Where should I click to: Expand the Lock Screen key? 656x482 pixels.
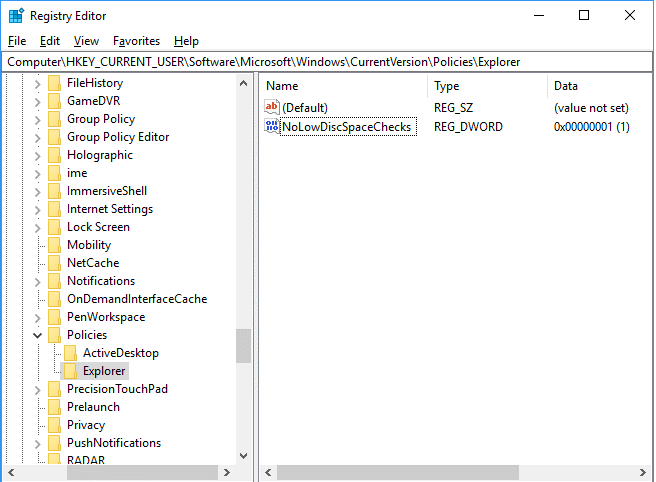tap(38, 228)
